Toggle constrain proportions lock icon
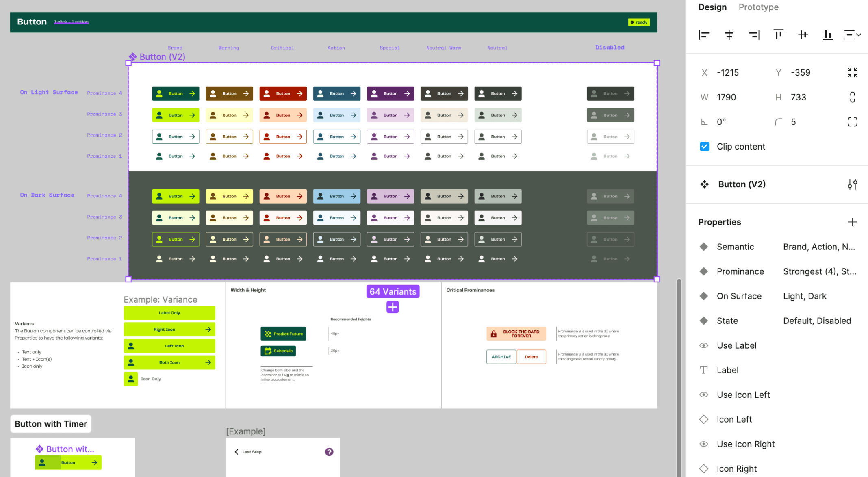The height and width of the screenshot is (477, 868). (852, 97)
